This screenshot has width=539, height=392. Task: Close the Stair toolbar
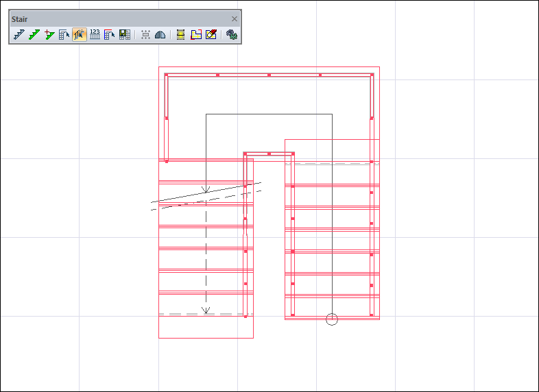coord(235,19)
